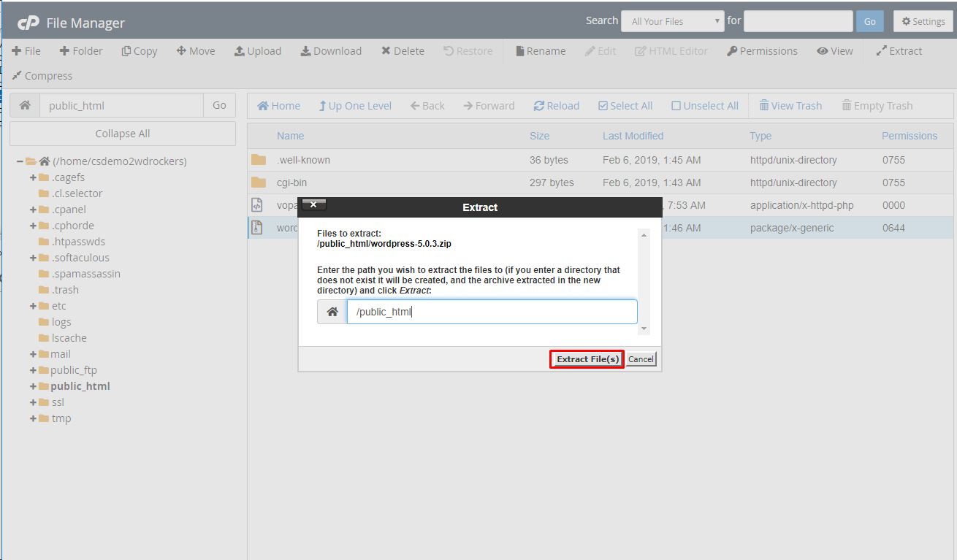Screen dimensions: 957x560
Task: Expand the mail folder in tree
Action: [x=33, y=354]
